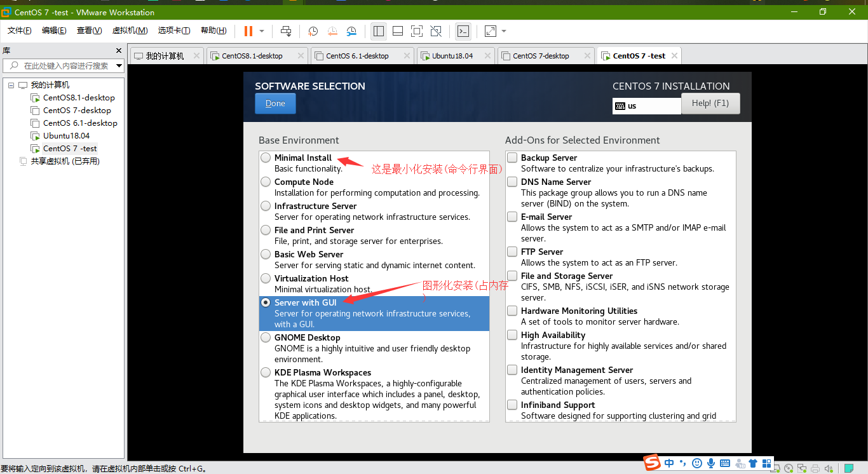Click the network adapter status icon

802,469
